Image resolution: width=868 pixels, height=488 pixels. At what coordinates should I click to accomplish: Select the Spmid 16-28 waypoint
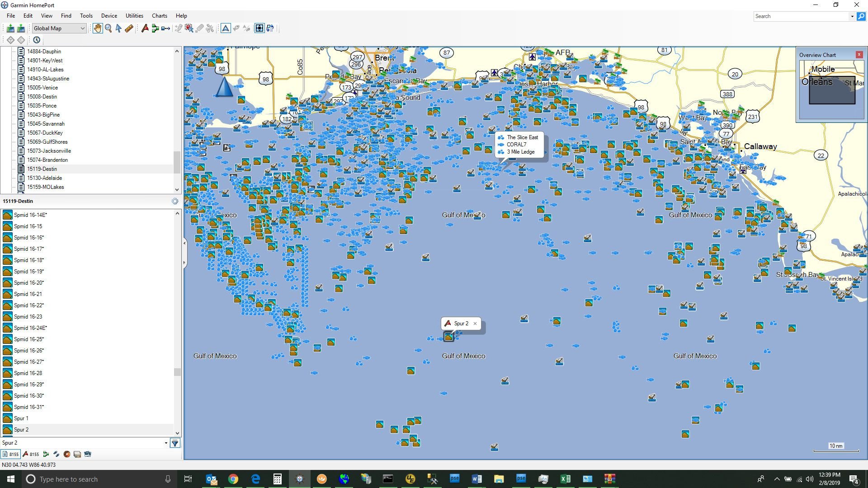point(88,373)
